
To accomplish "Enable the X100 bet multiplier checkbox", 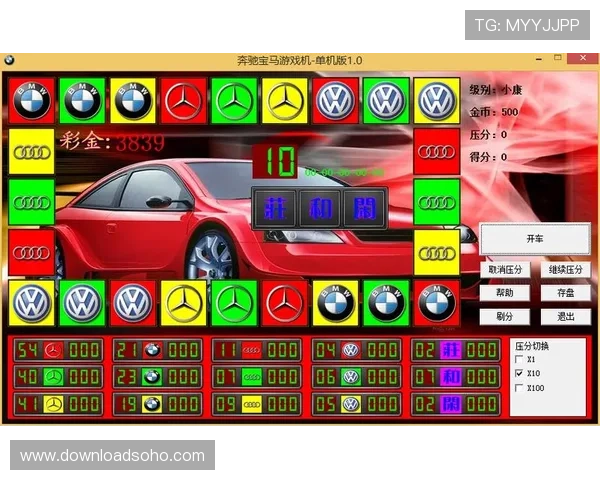I will 518,387.
